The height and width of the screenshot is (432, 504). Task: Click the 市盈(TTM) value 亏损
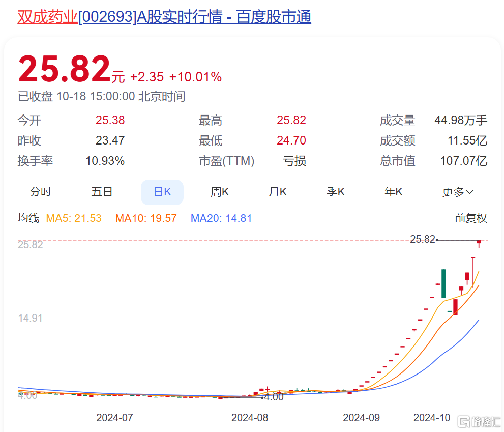(x=294, y=161)
